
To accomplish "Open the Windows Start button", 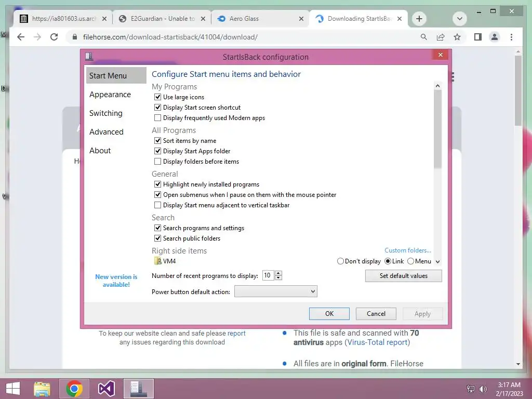I will 13,389.
